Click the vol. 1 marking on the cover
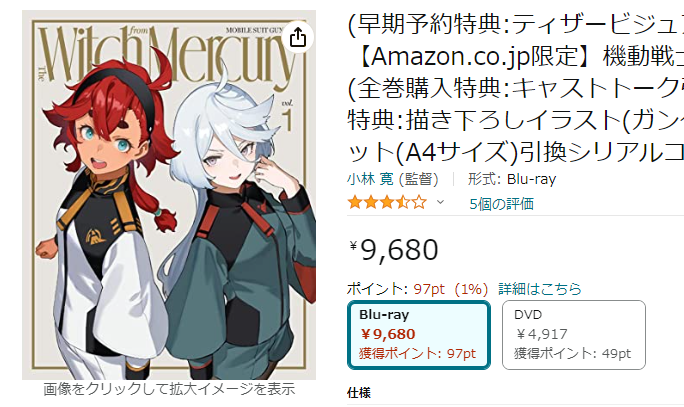This screenshot has height=407, width=684. [x=287, y=116]
